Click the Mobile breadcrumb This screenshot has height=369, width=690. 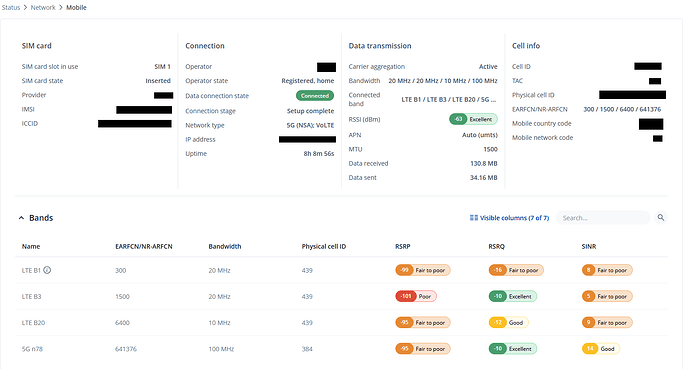pos(76,7)
